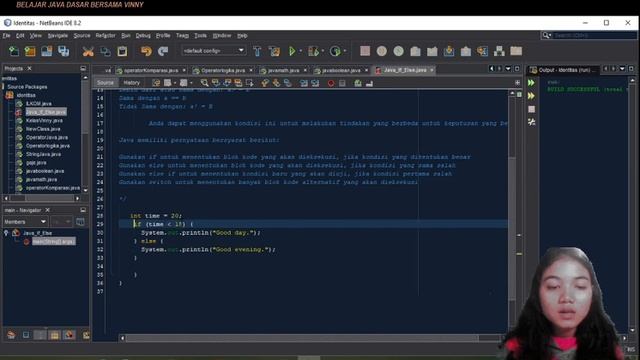
Task: Click the Stop square in the Output panel sidebar
Action: point(531,109)
